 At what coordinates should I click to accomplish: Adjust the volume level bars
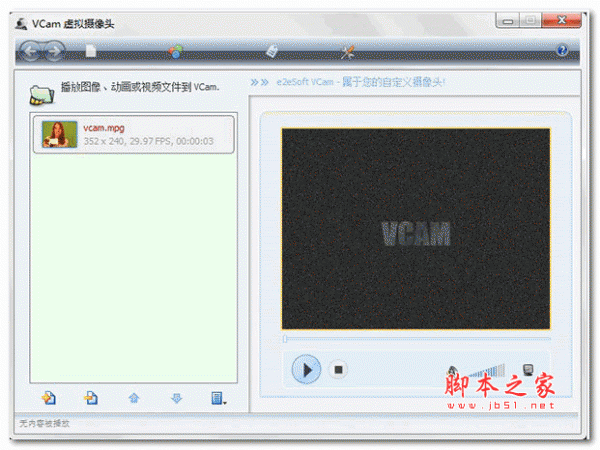coord(487,371)
